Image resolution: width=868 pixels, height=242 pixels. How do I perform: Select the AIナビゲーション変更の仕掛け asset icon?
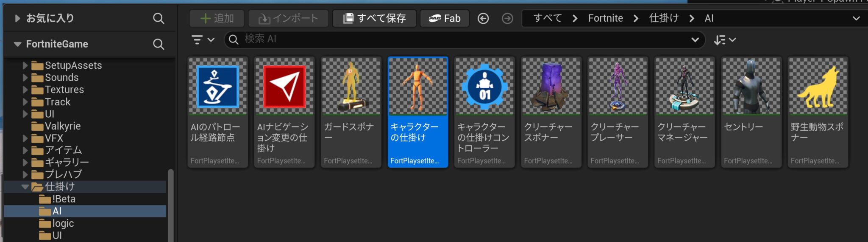[284, 87]
